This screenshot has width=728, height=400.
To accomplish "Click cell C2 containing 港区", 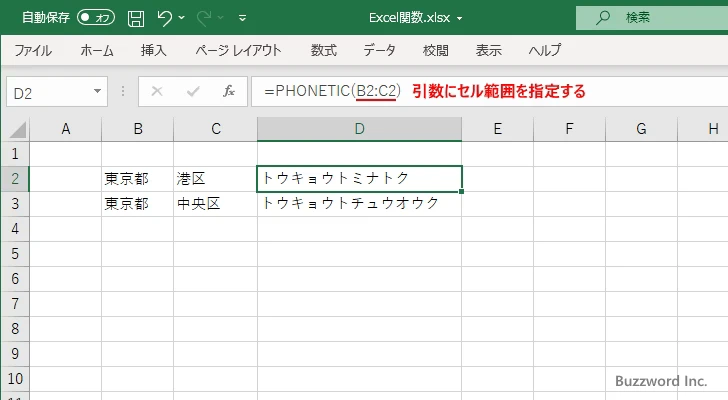I will 215,179.
